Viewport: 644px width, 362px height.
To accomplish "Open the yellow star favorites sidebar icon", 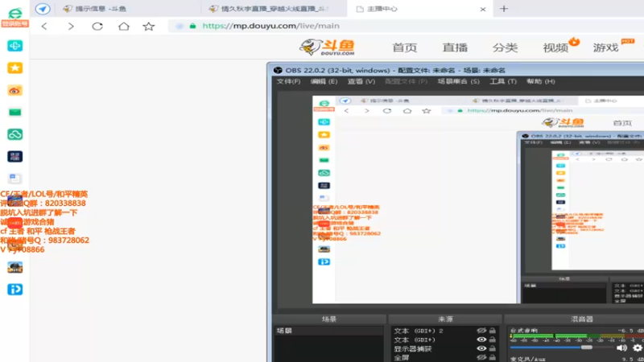I will [14, 68].
